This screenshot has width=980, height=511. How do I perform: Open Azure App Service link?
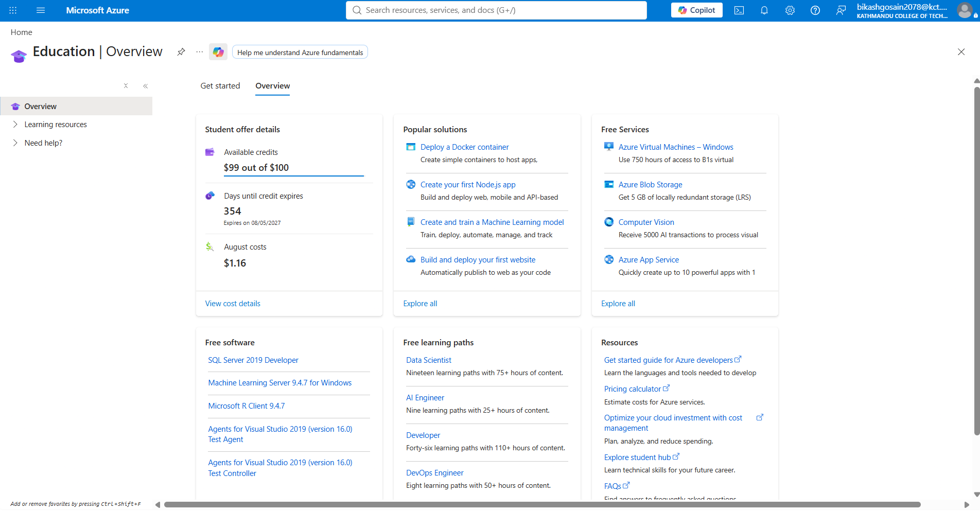649,260
